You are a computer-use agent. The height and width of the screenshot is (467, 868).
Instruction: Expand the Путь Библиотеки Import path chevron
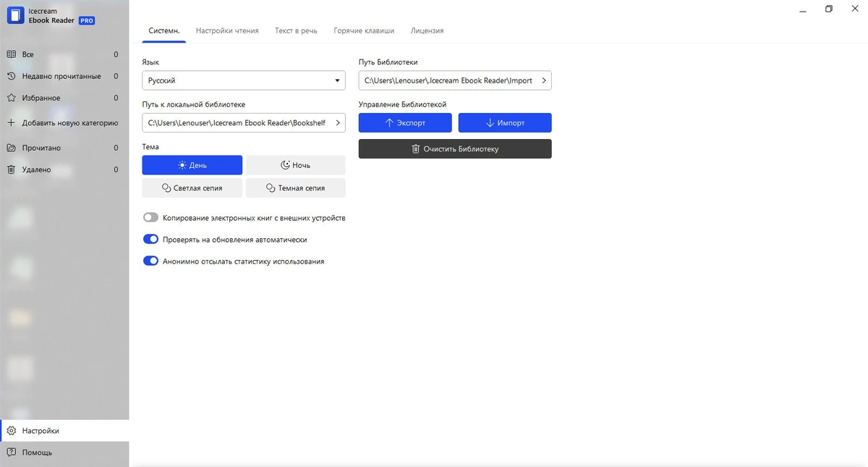[x=543, y=80]
